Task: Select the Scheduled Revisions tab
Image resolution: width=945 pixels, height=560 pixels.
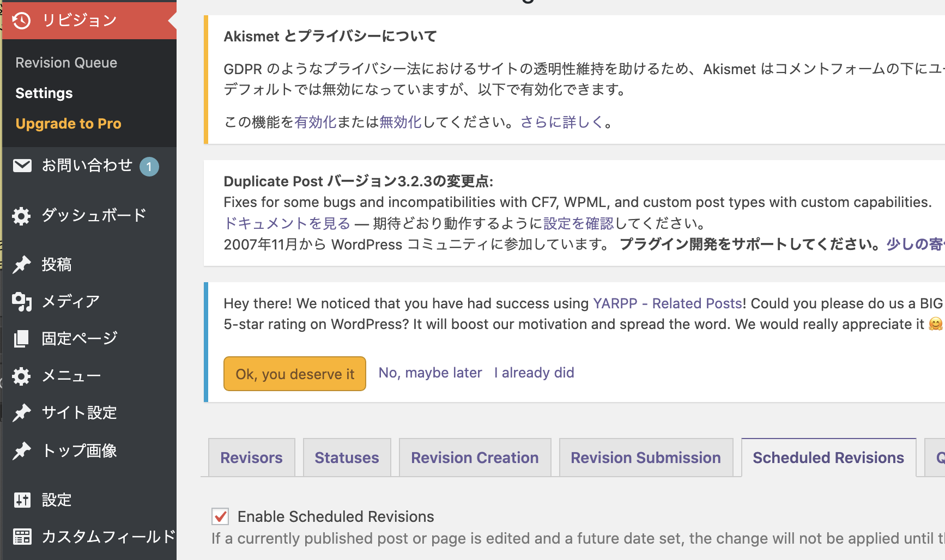Action: pyautogui.click(x=828, y=458)
